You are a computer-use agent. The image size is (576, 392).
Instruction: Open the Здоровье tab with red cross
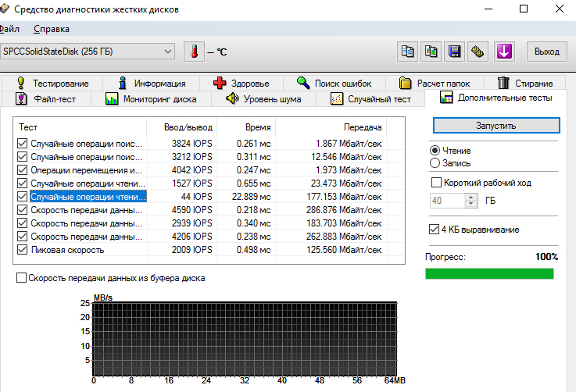[x=241, y=84]
